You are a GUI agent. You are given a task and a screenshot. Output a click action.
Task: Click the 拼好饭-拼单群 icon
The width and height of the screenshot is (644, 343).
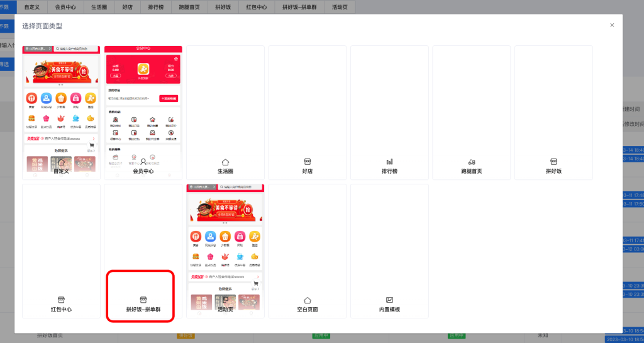click(143, 300)
